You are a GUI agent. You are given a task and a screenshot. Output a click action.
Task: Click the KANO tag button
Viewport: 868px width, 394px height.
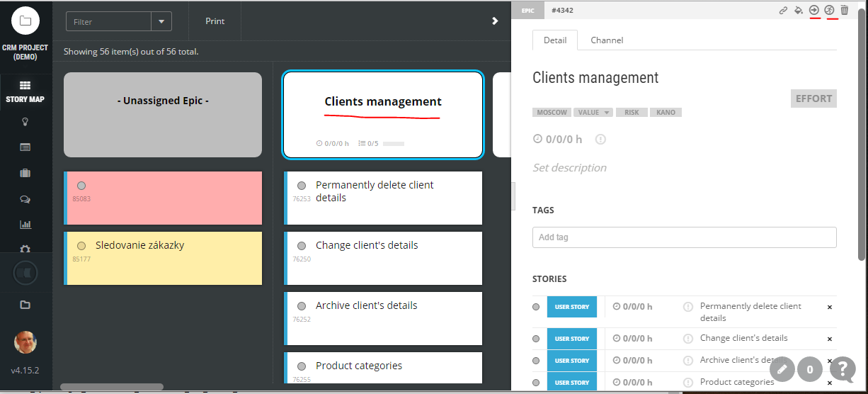(666, 113)
